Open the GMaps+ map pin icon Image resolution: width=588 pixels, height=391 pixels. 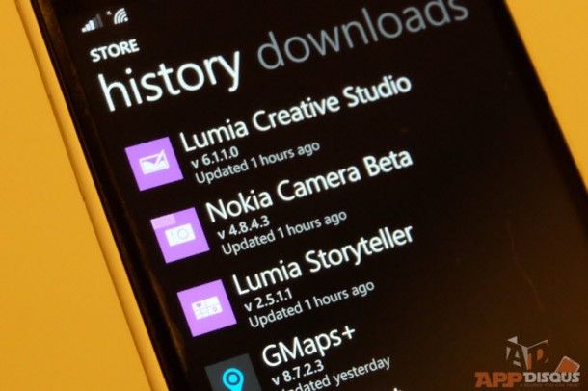(233, 373)
